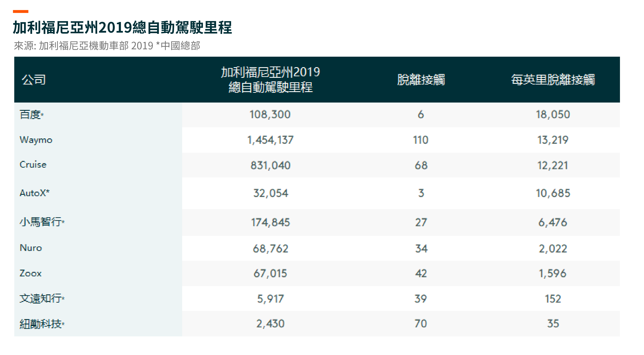The height and width of the screenshot is (355, 644).
Task: Click the miles-per-disengagement value 10,685
Action: pyautogui.click(x=553, y=193)
